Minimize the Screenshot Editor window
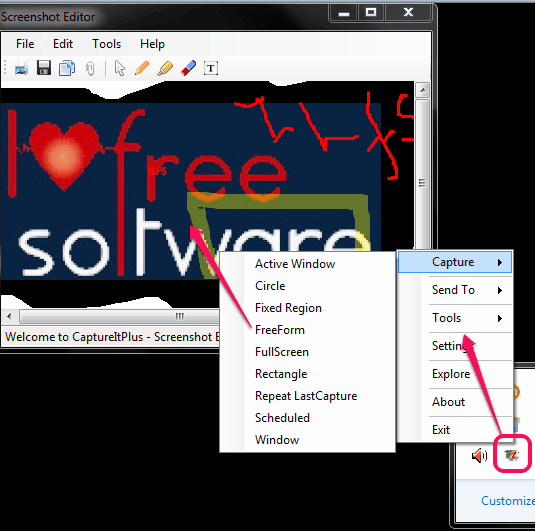The height and width of the screenshot is (531, 535). coord(344,13)
